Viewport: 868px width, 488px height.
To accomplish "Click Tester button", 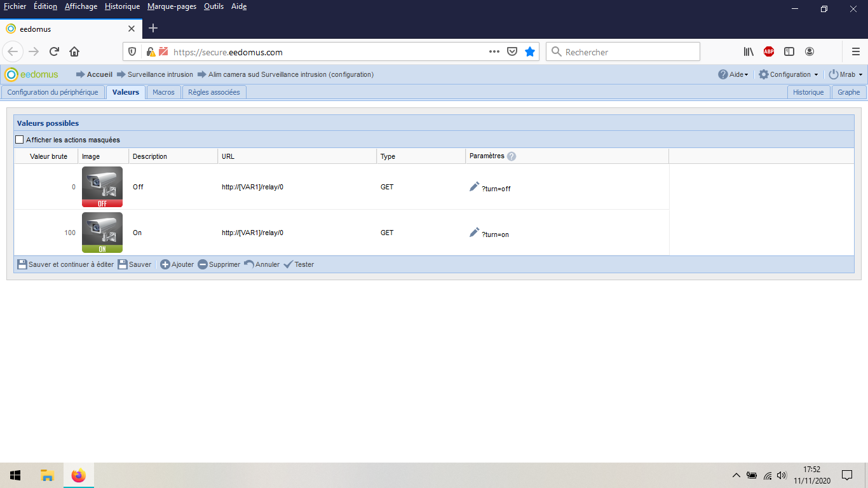I will (x=299, y=264).
